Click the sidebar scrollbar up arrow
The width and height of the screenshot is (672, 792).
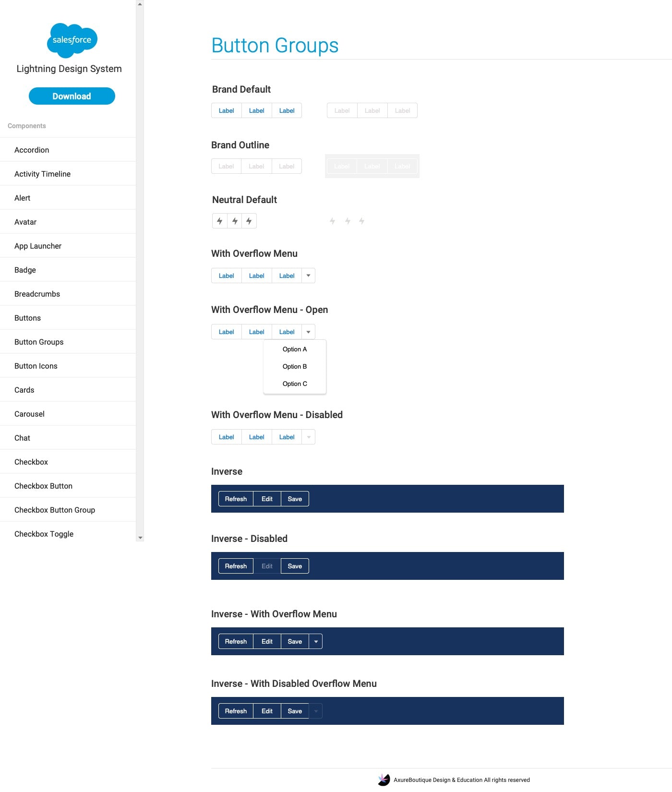(x=140, y=4)
